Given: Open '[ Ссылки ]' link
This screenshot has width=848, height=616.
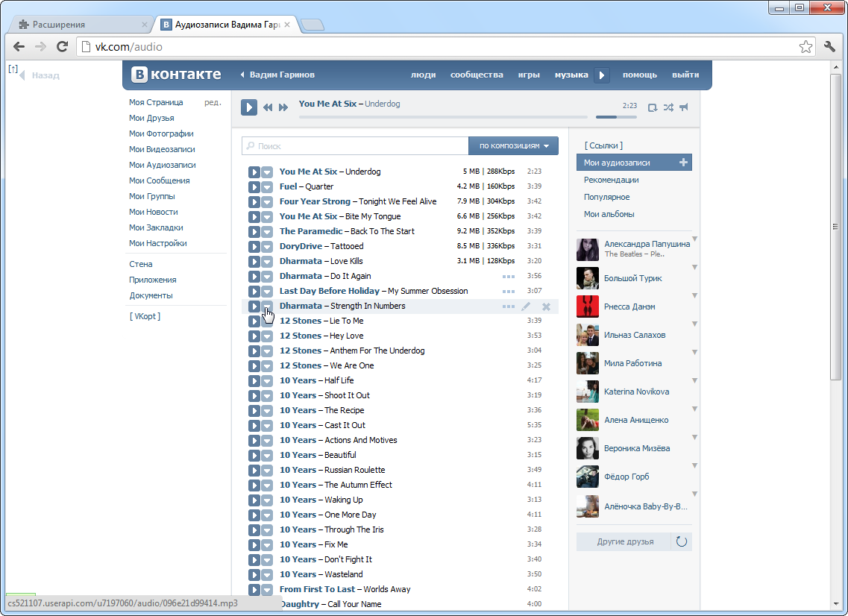Looking at the screenshot, I should click(603, 145).
